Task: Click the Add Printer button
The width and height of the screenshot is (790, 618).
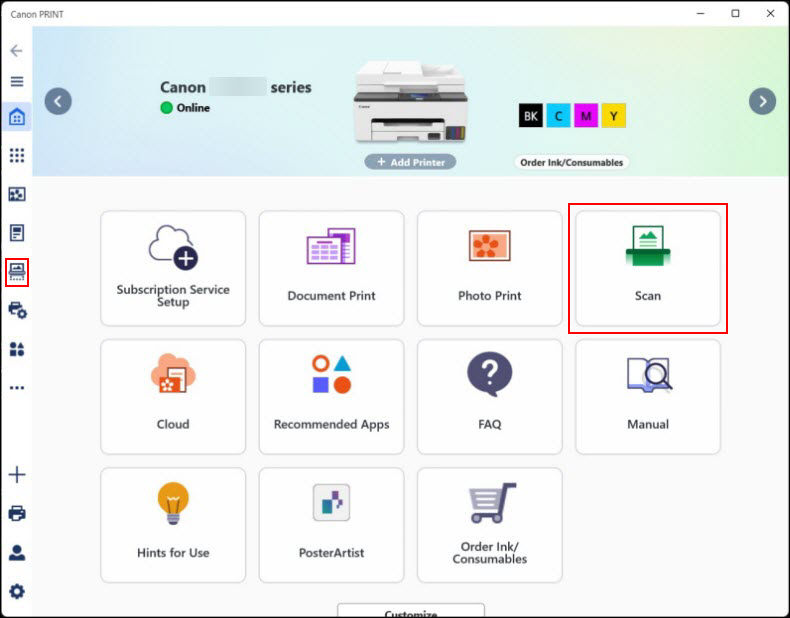Action: pyautogui.click(x=410, y=162)
